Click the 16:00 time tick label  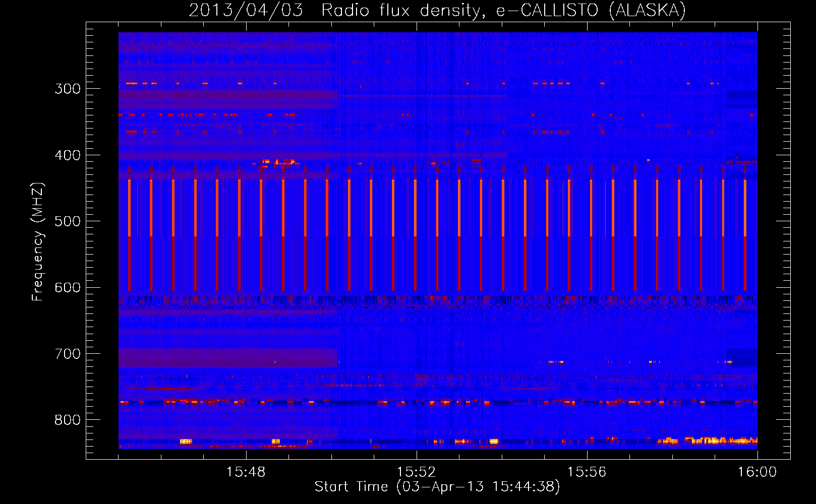click(x=757, y=472)
